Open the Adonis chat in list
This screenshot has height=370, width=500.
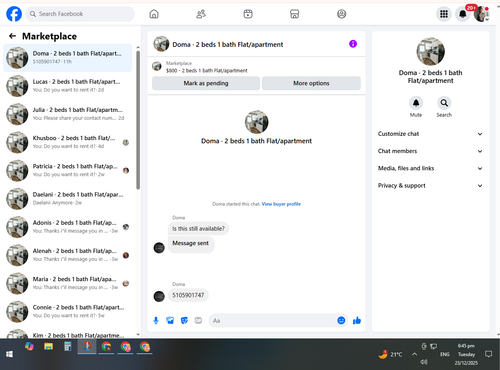[68, 227]
